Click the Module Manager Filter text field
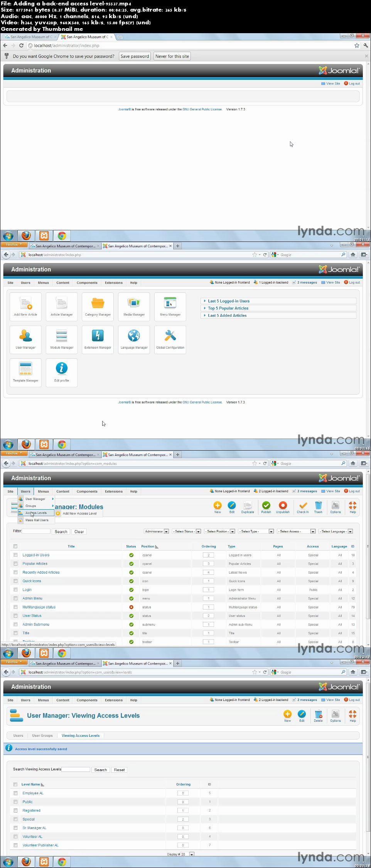 pyautogui.click(x=36, y=531)
